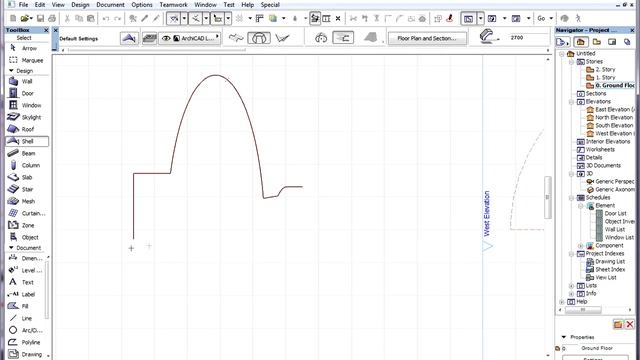Click the drawing area vertical scrollbar thumb
640x360 pixels.
547,197
